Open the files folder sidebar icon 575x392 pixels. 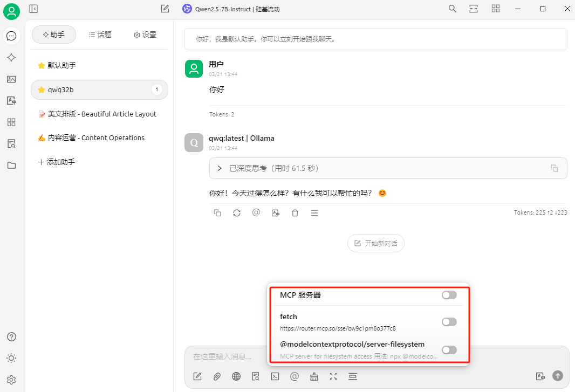click(x=11, y=166)
